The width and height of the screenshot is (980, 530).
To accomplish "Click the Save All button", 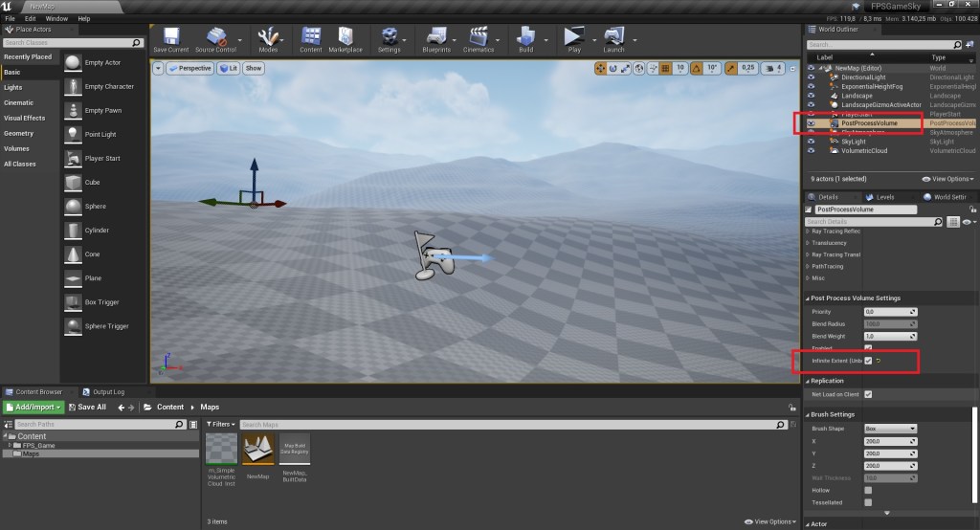I will tap(85, 407).
